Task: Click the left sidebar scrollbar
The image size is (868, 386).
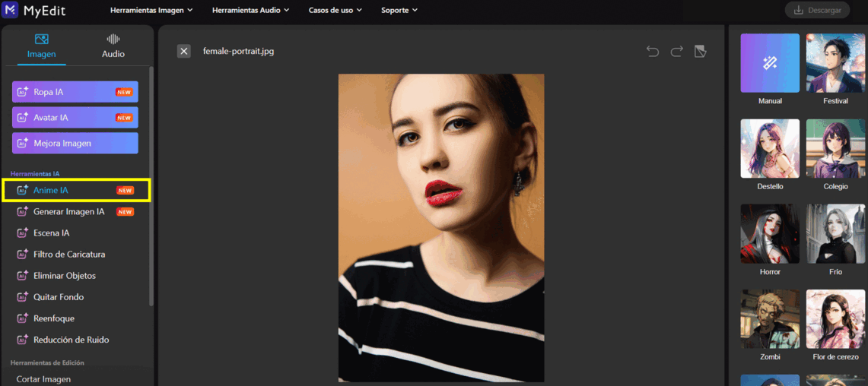Action: pos(151,185)
